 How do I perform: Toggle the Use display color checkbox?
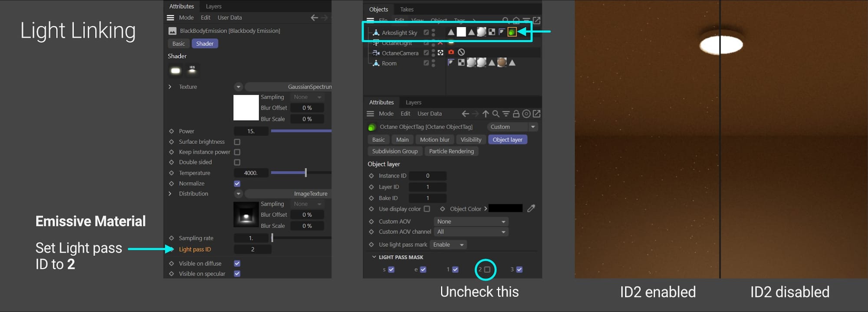coord(427,209)
